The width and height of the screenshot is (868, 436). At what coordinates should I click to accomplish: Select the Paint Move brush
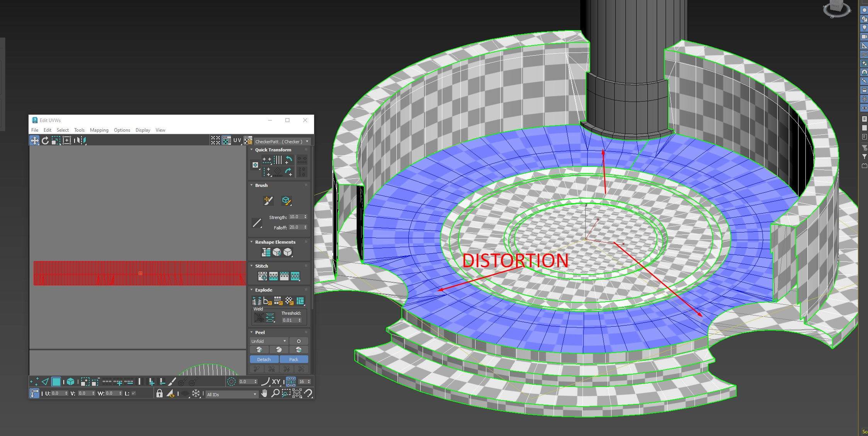click(x=268, y=200)
